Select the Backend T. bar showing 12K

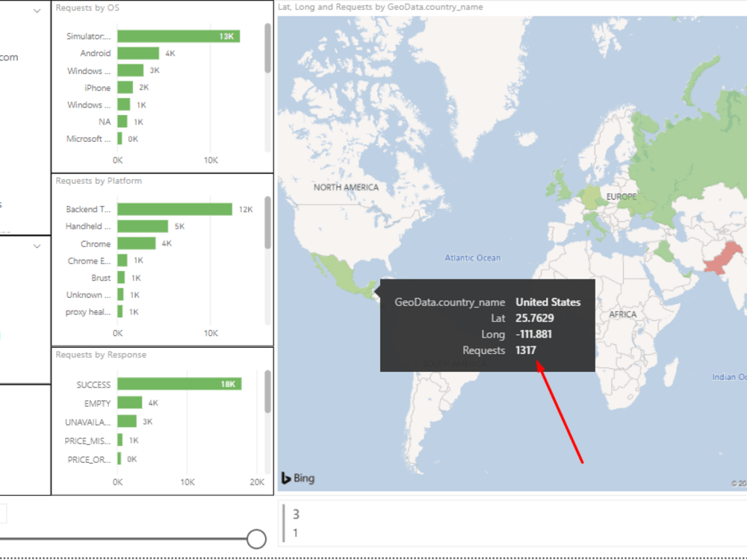point(176,209)
